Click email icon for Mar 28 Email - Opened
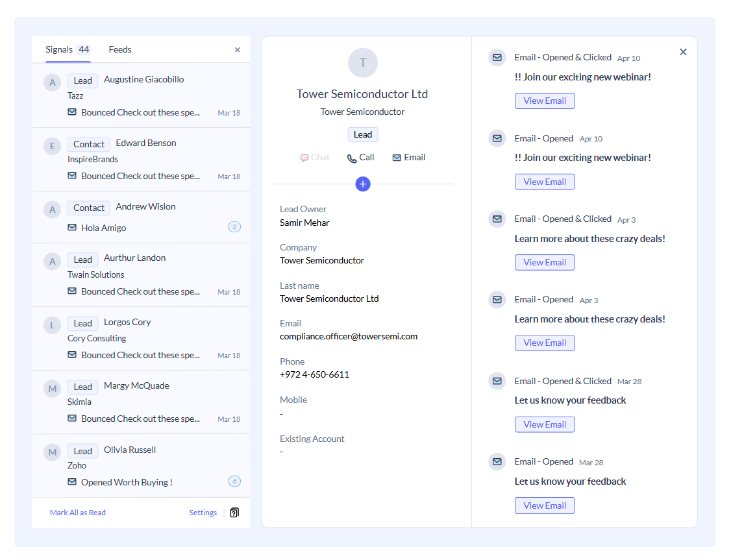 497,462
